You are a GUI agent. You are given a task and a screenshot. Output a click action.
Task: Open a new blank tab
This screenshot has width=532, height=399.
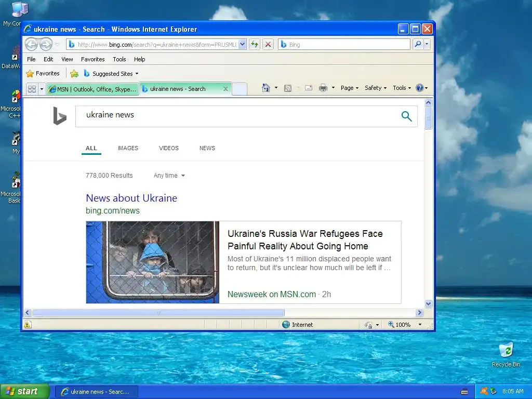point(240,89)
